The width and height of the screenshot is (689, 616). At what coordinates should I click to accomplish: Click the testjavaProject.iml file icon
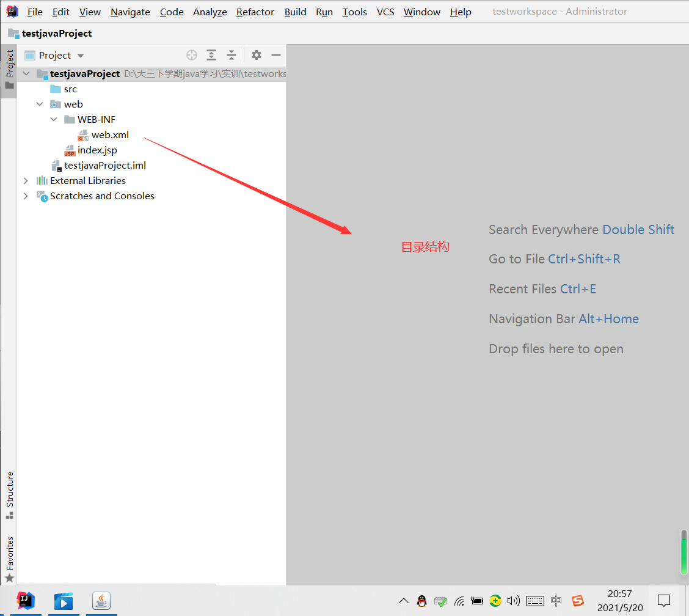pos(56,166)
